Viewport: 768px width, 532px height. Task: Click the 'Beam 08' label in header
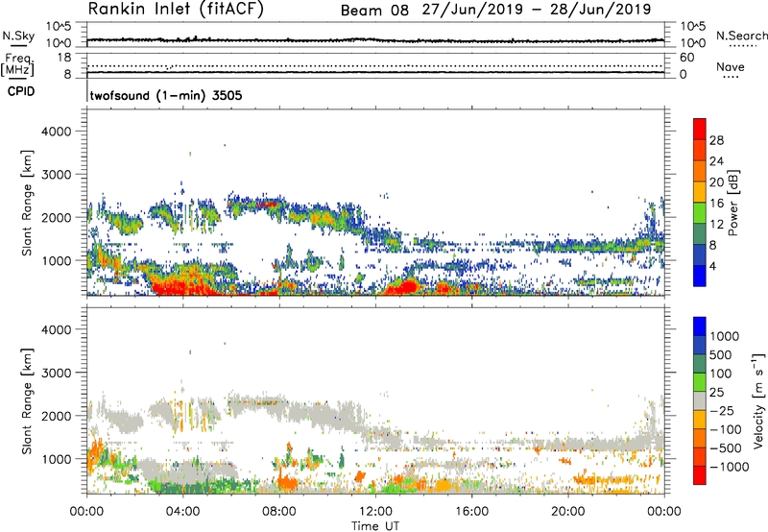[x=374, y=11]
